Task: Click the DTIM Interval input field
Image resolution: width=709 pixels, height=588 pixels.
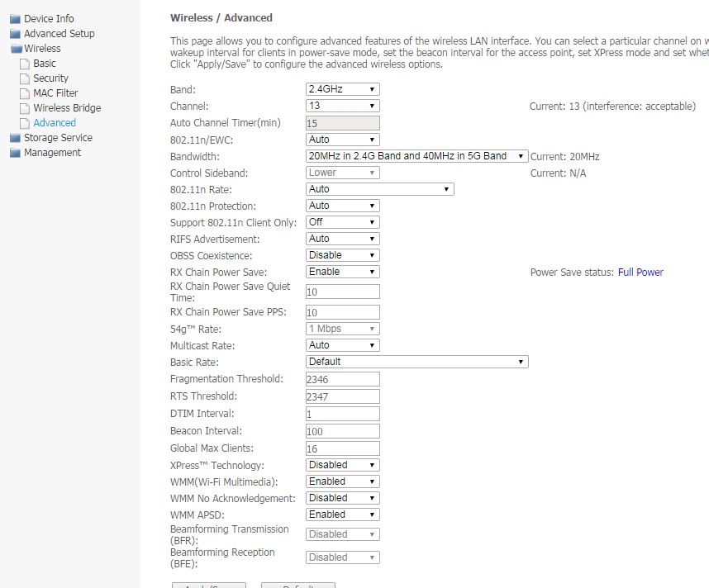Action: coord(343,414)
